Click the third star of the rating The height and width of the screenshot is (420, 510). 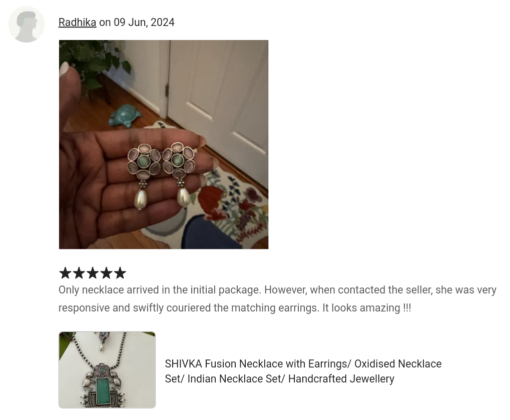[93, 273]
